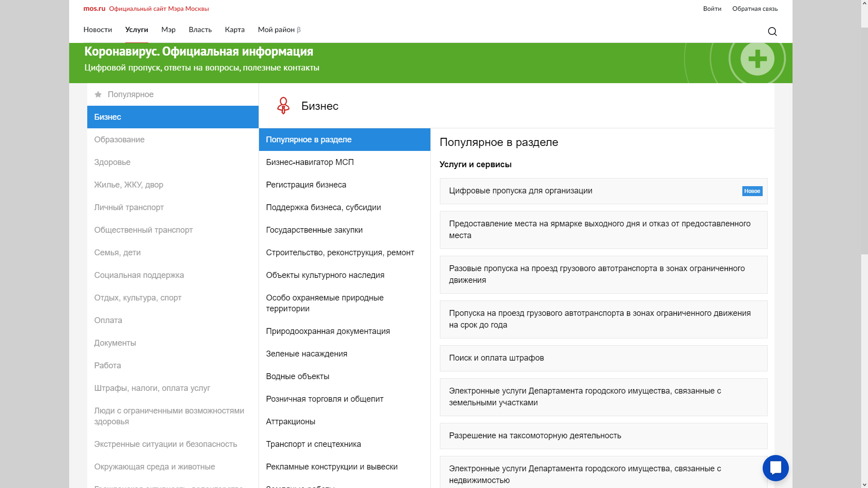
Task: Select Жилье, ЖКУ, двор category
Action: tap(173, 185)
